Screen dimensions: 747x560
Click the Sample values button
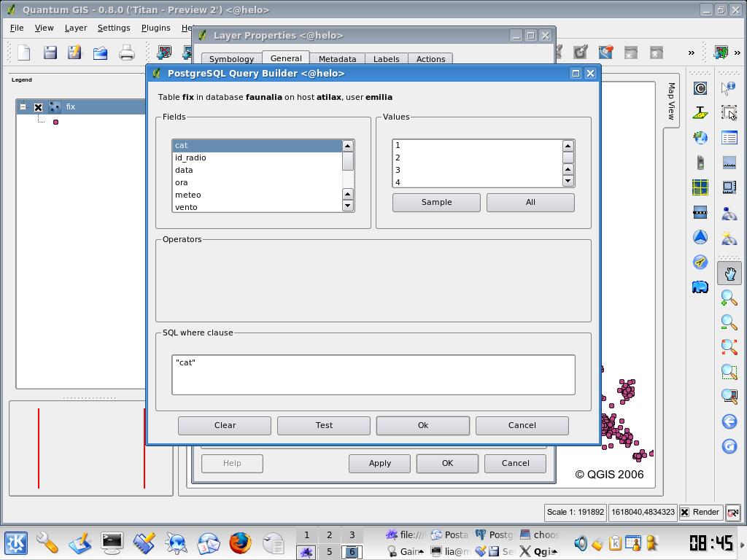coord(436,203)
